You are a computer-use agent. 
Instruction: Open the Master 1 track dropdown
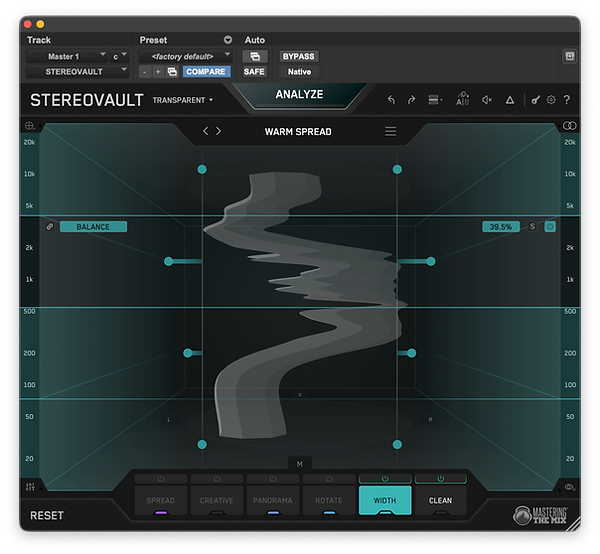pyautogui.click(x=66, y=56)
